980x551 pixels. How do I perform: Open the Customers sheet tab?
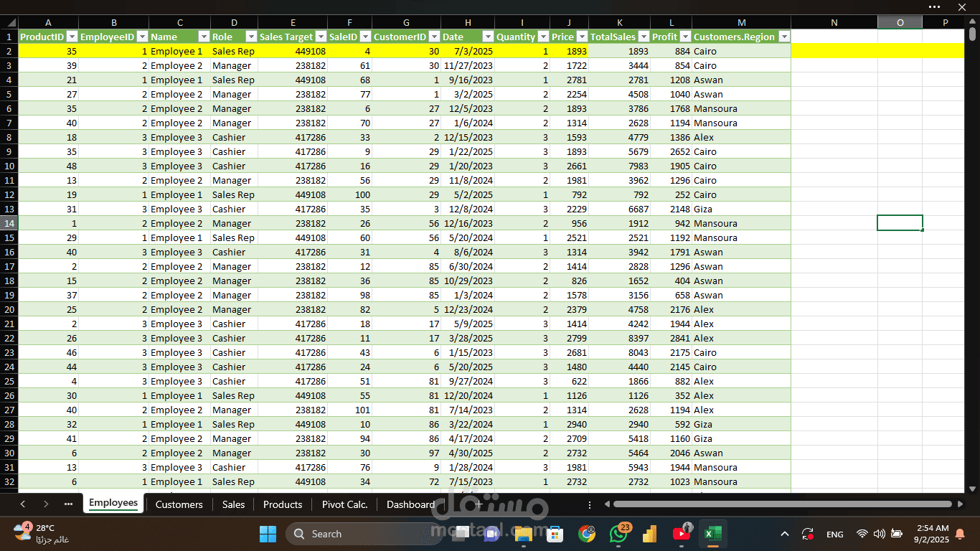pos(179,504)
